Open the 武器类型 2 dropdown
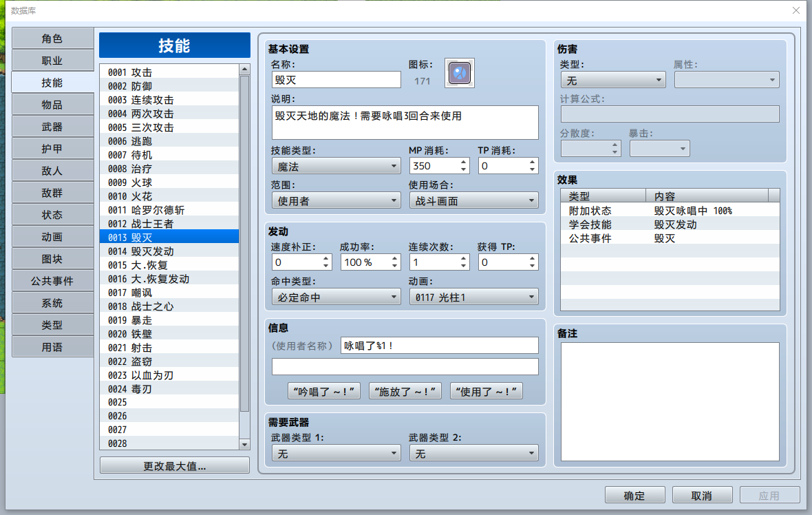The image size is (812, 515). click(x=474, y=453)
